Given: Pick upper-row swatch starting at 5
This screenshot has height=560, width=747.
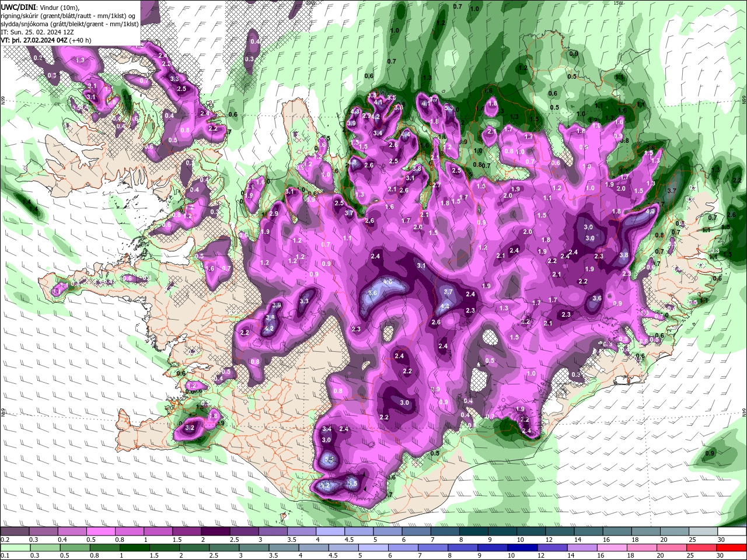Looking at the screenshot, I should [387, 531].
